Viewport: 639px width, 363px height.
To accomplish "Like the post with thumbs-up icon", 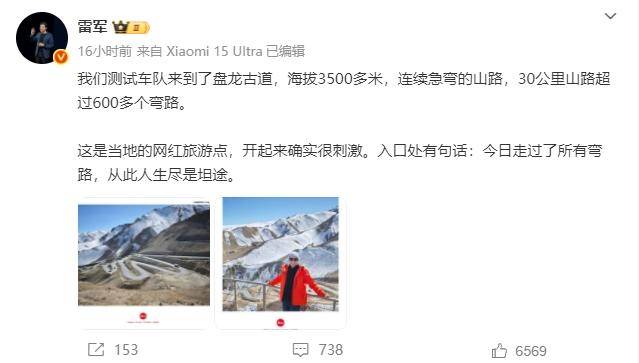I will point(499,350).
